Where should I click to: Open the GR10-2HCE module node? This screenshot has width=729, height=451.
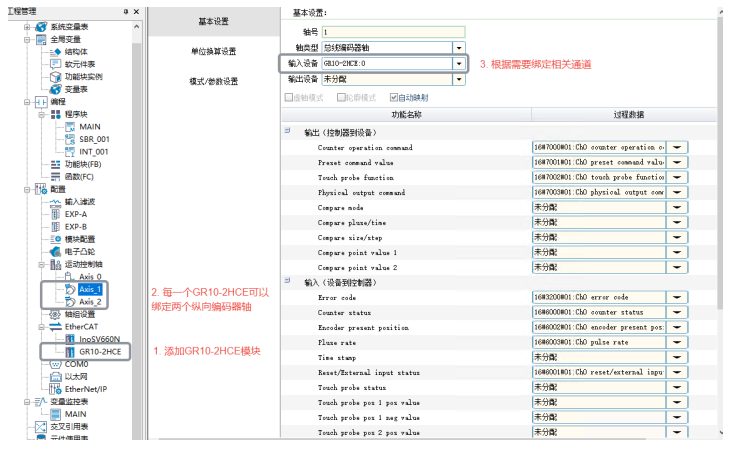pyautogui.click(x=100, y=352)
